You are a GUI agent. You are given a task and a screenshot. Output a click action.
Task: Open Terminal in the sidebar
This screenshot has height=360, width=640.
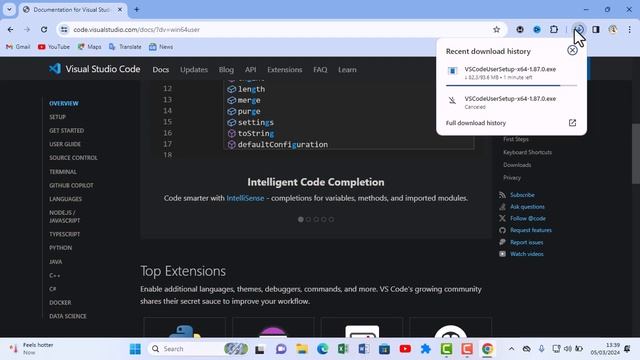pyautogui.click(x=63, y=172)
